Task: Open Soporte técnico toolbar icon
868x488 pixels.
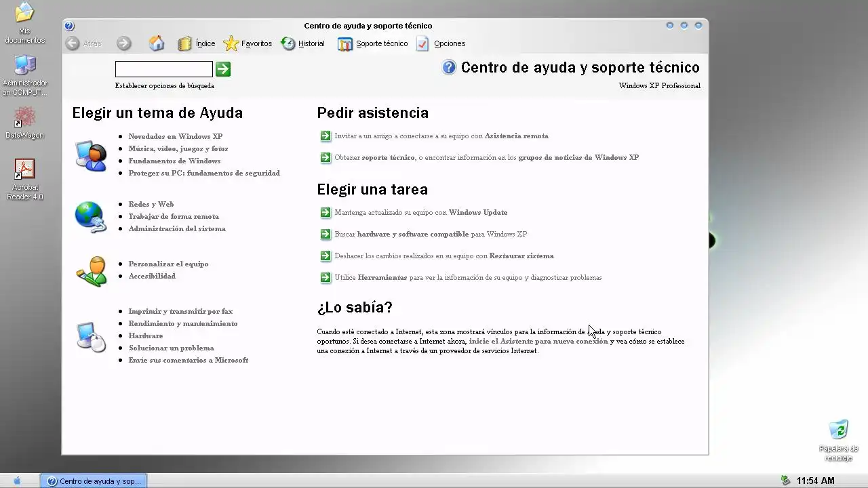Action: click(x=345, y=43)
